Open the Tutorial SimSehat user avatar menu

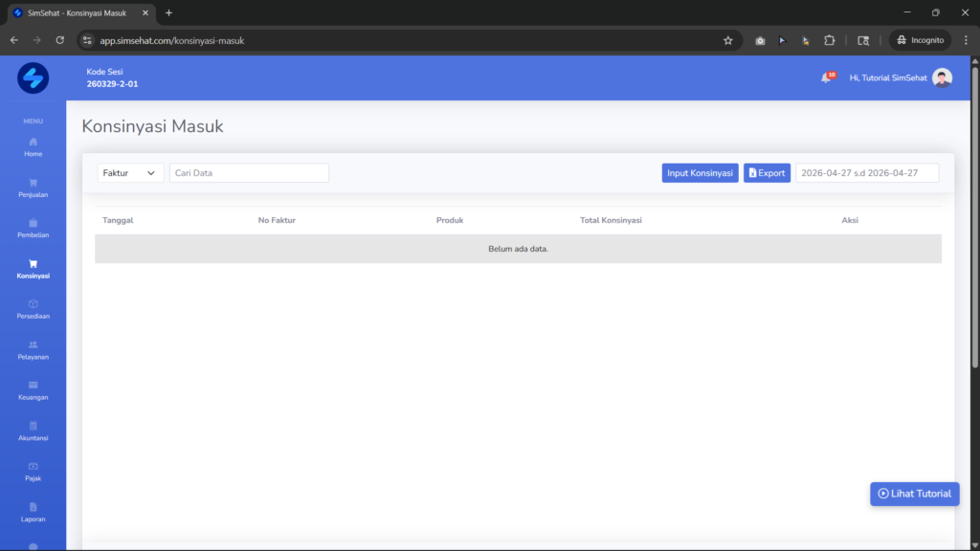coord(942,78)
